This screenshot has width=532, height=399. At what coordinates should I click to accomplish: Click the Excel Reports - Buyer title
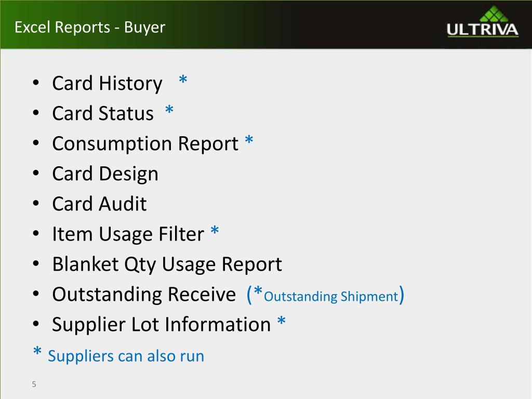click(x=90, y=28)
